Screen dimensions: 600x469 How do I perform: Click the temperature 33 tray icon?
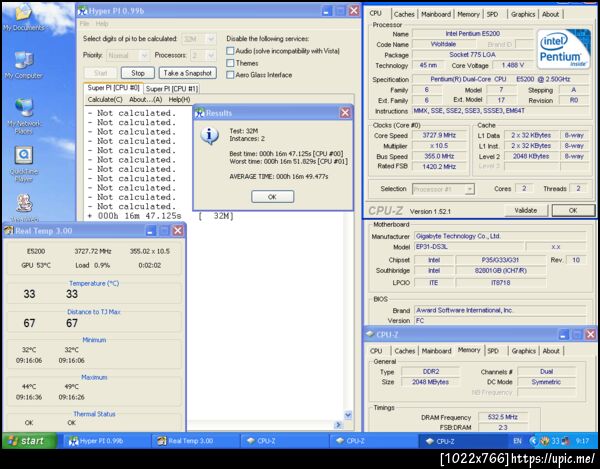(555, 441)
